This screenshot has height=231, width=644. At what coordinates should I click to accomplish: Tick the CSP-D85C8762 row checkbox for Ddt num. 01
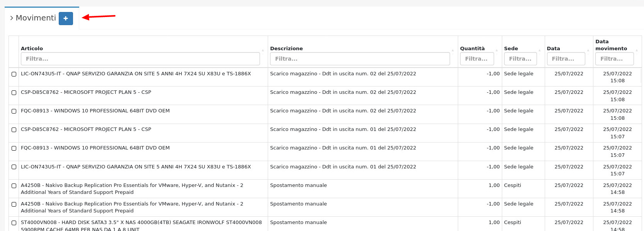14,130
